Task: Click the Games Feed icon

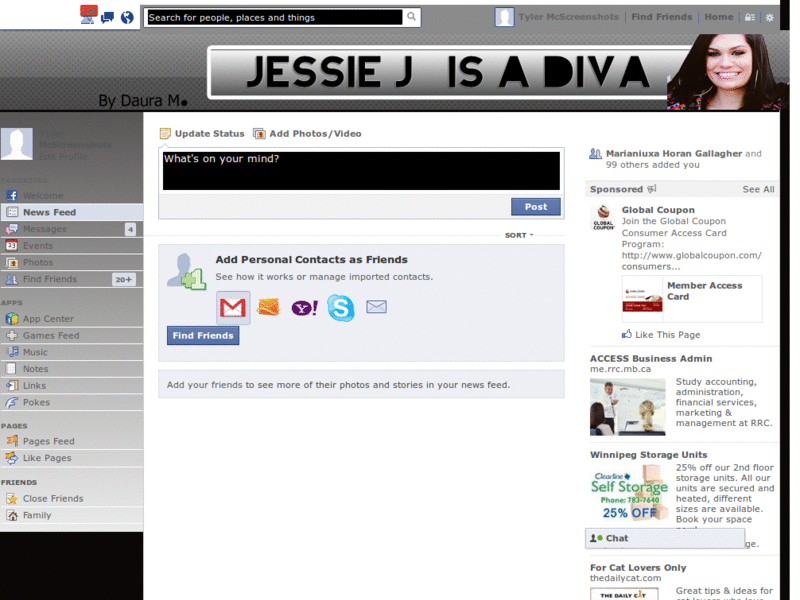Action: [11, 336]
